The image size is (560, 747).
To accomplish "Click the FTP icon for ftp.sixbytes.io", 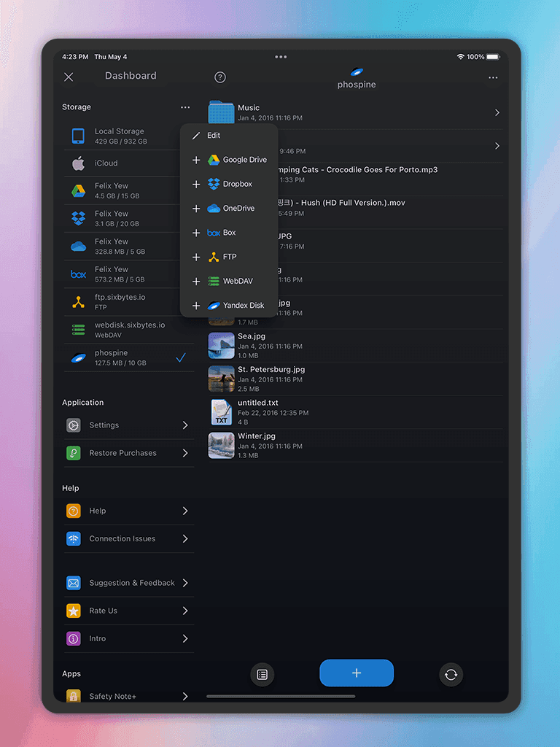I will point(78,302).
